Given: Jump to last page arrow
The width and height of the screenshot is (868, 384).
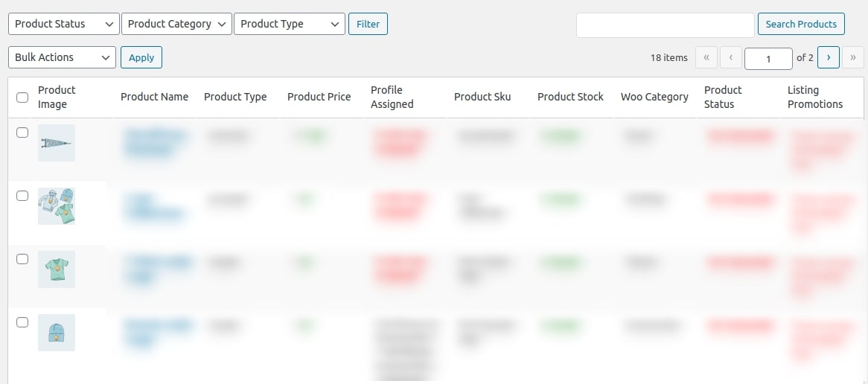Looking at the screenshot, I should [x=852, y=57].
